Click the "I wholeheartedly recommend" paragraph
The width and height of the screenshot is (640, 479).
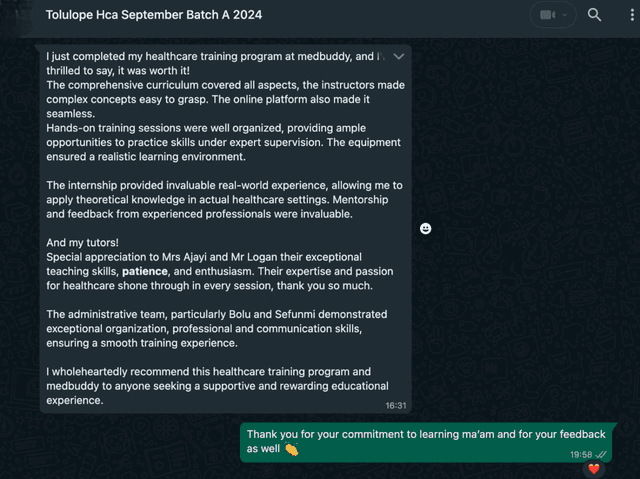(x=217, y=386)
